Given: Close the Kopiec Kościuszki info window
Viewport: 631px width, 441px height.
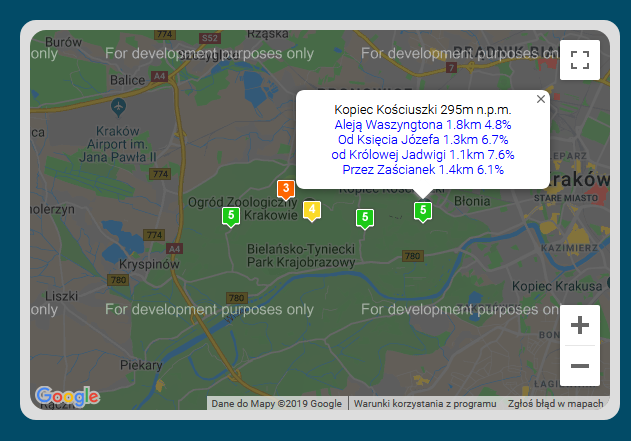Looking at the screenshot, I should tap(541, 99).
